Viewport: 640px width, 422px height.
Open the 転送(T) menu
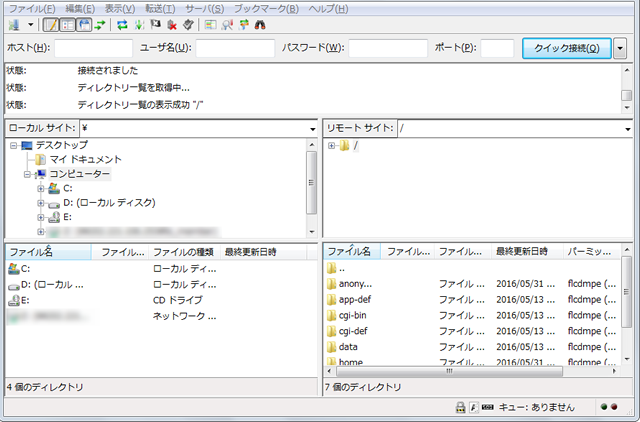click(160, 9)
